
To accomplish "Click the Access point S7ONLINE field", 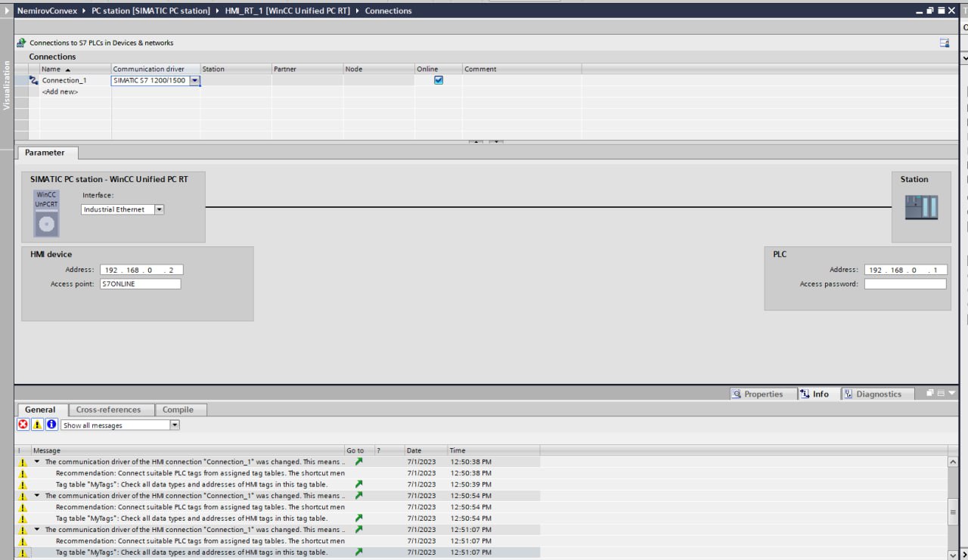I will 140,284.
